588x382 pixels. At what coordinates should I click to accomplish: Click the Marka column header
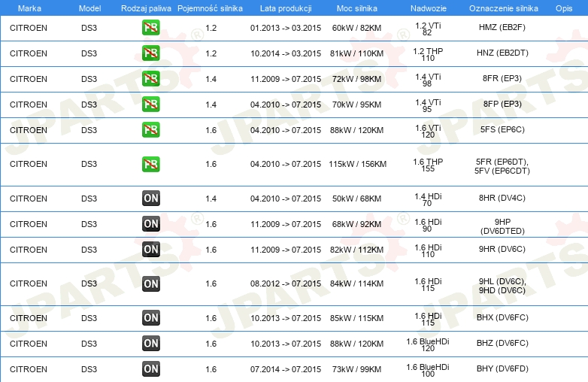tap(29, 8)
